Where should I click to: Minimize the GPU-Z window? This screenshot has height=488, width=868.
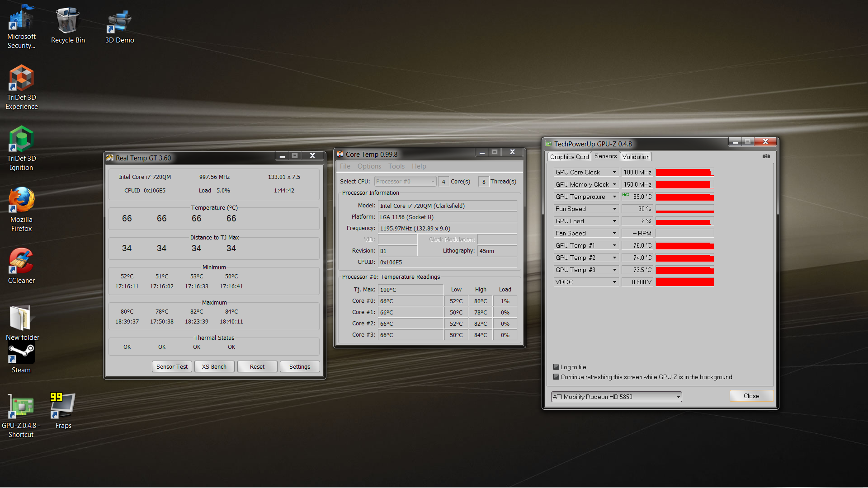(735, 142)
